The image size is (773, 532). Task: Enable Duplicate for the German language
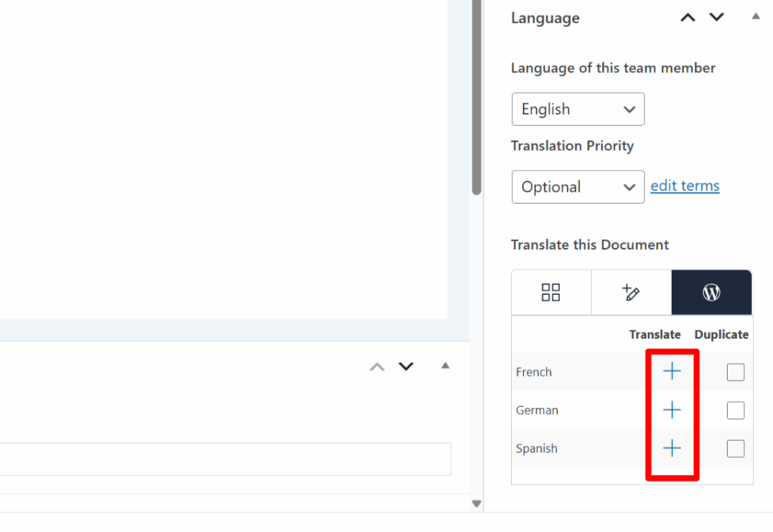pyautogui.click(x=735, y=410)
